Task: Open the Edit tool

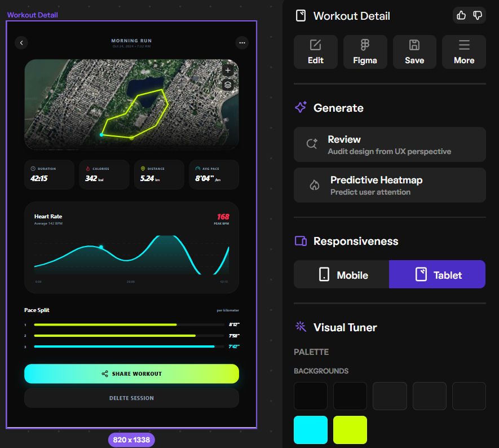Action: click(x=316, y=52)
